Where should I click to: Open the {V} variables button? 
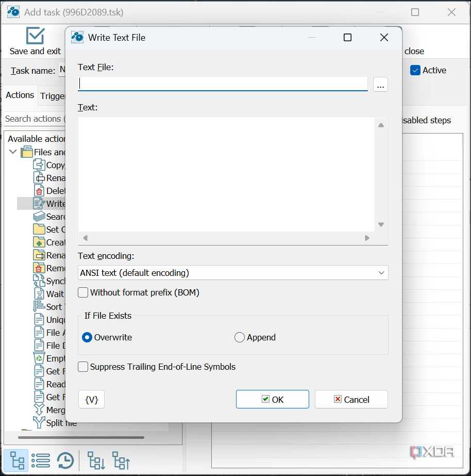91,399
